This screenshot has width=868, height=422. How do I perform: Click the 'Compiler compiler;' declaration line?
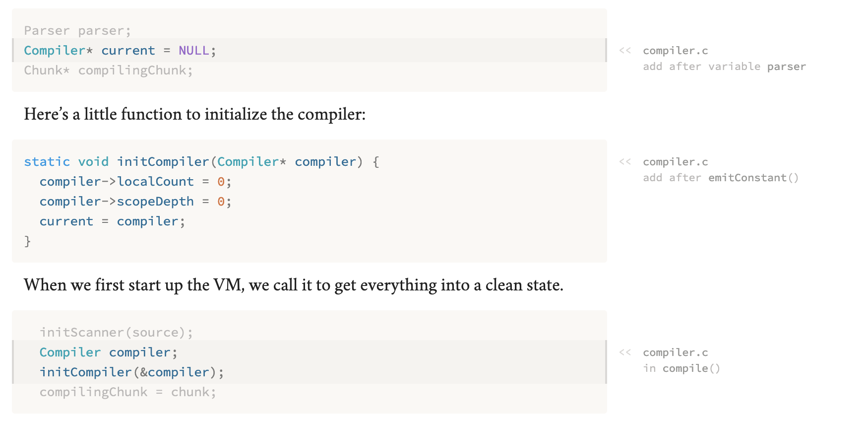click(x=108, y=352)
